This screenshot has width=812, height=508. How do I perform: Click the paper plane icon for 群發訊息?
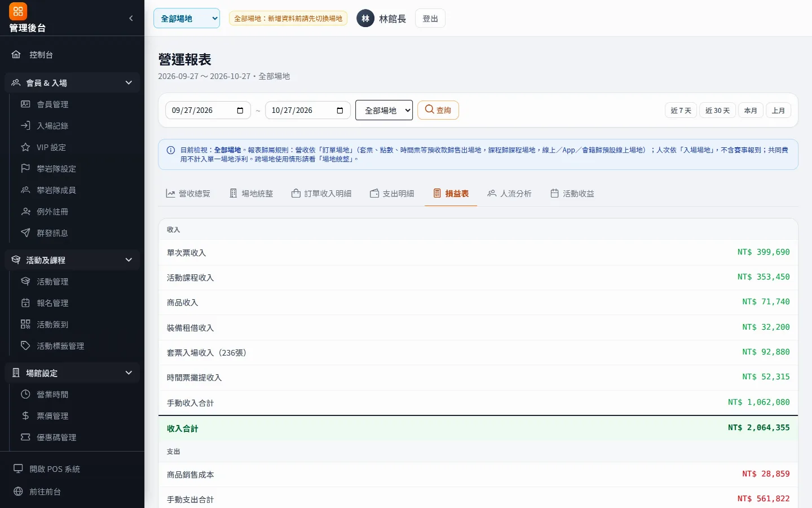point(25,233)
